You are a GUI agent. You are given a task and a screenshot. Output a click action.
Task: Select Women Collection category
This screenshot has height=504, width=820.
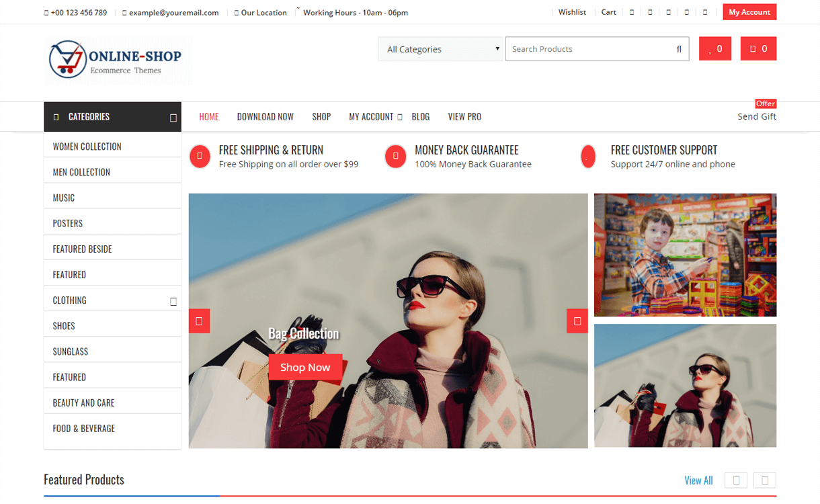click(87, 146)
